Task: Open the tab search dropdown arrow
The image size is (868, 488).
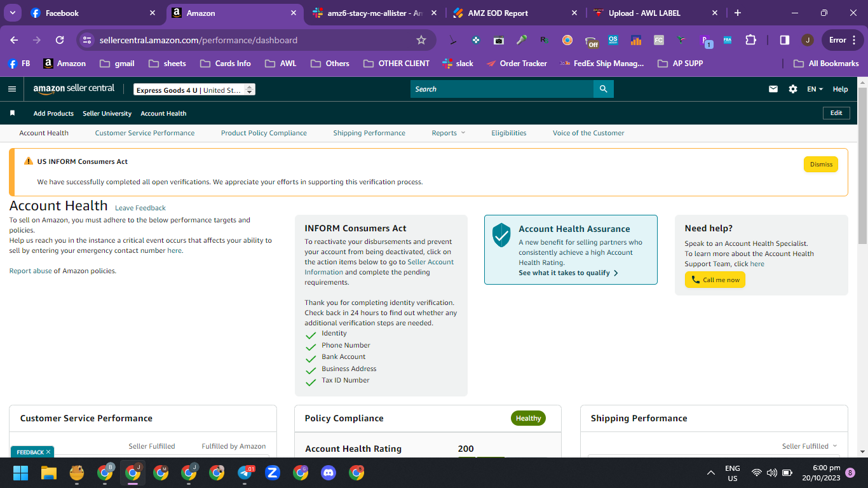Action: point(13,13)
